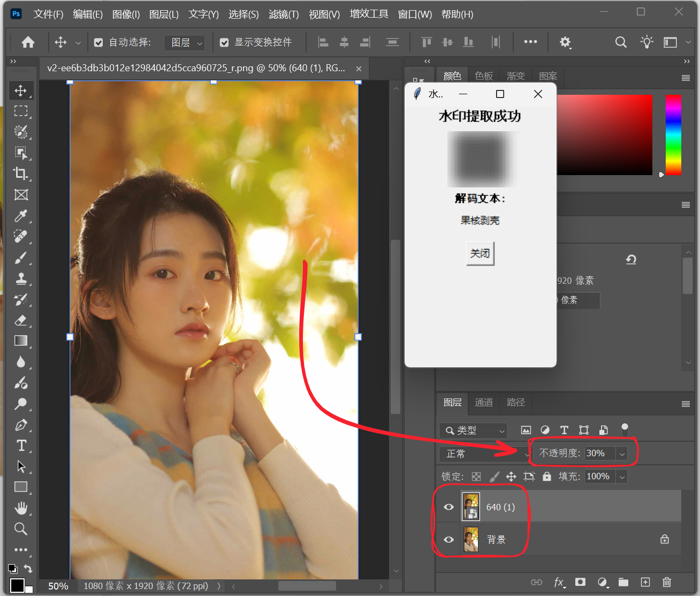Toggle the 自动选择 checkbox
Viewport: 700px width, 596px height.
(x=98, y=42)
